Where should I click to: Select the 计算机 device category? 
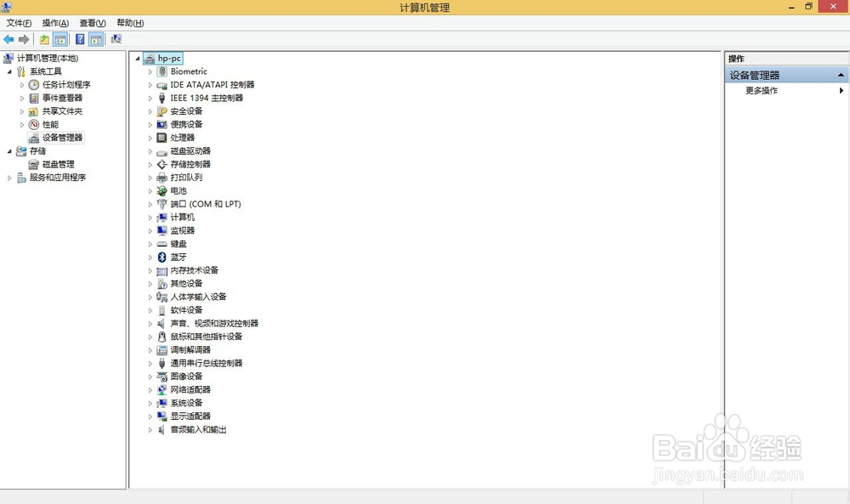tap(182, 218)
